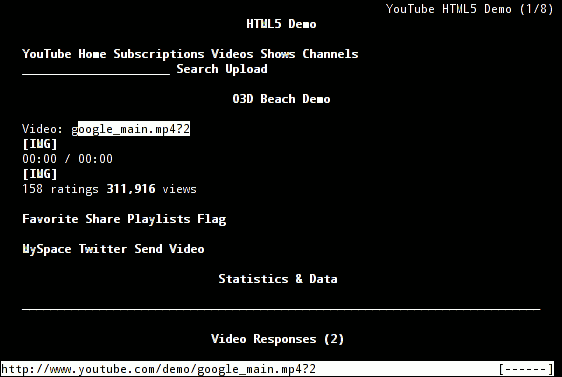The width and height of the screenshot is (562, 377).
Task: Click the 00:00 / 00:00 time display
Action: (67, 159)
